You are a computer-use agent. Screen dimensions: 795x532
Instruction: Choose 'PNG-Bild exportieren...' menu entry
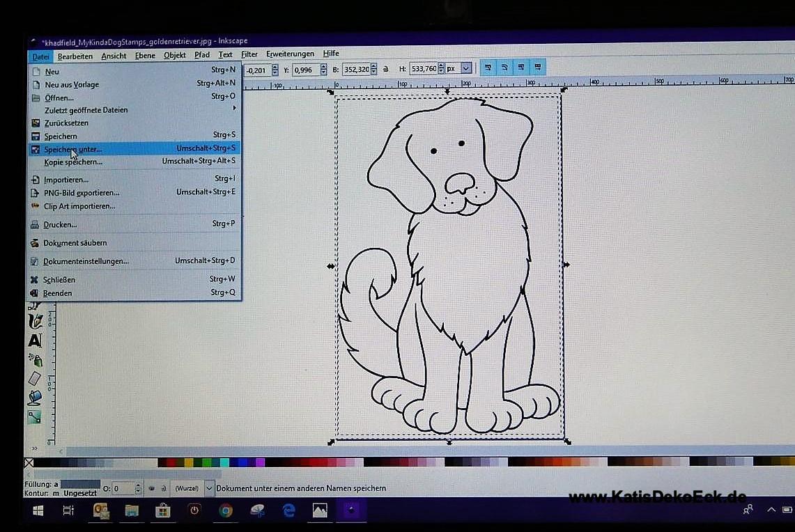pos(81,193)
